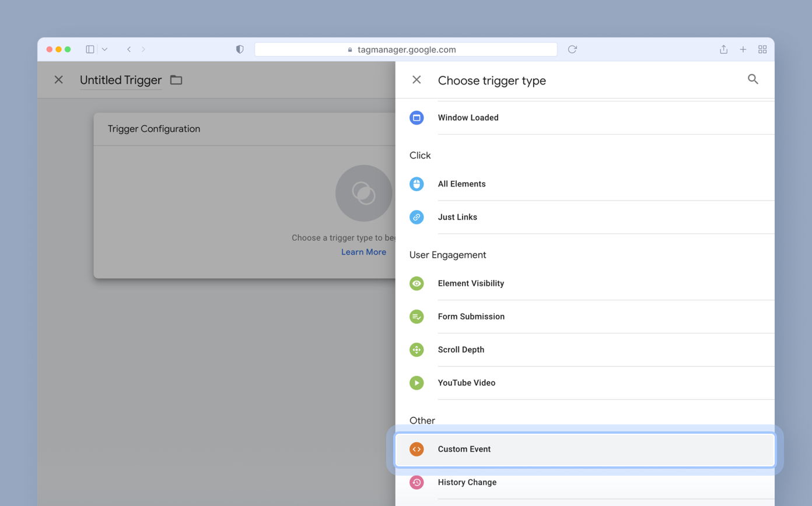Click the privacy shield icon in toolbar
This screenshot has height=506, width=812.
(x=239, y=49)
